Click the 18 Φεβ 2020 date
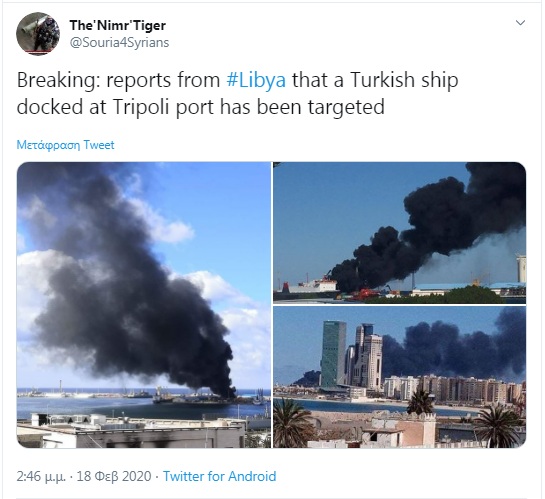 click(x=114, y=476)
